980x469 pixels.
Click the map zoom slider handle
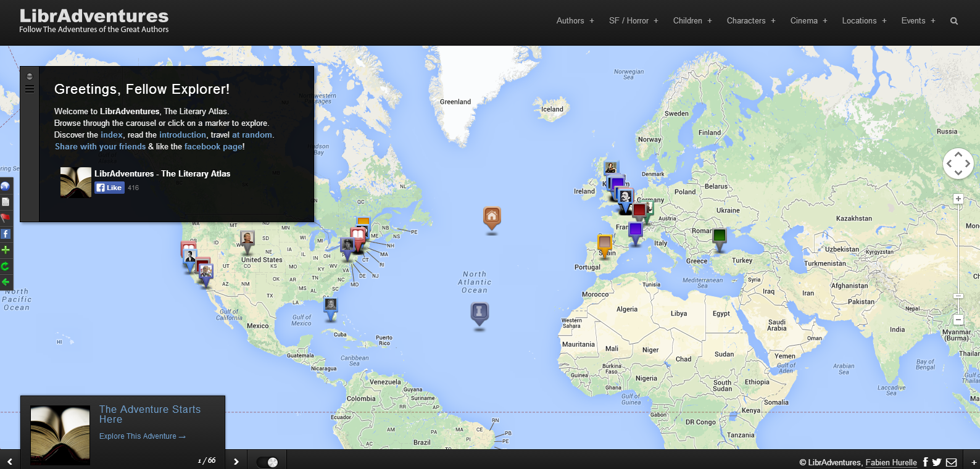coord(958,296)
